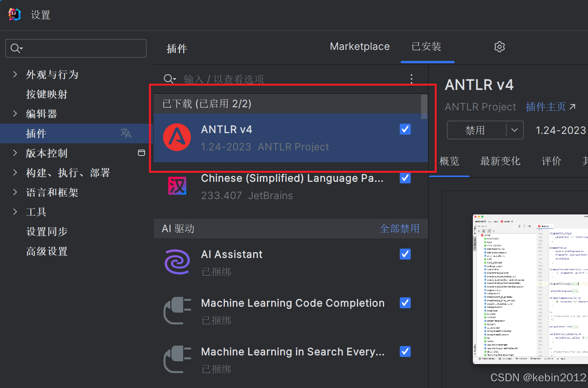This screenshot has width=588, height=388.
Task: Click the plugin filter input field
Action: [x=291, y=79]
